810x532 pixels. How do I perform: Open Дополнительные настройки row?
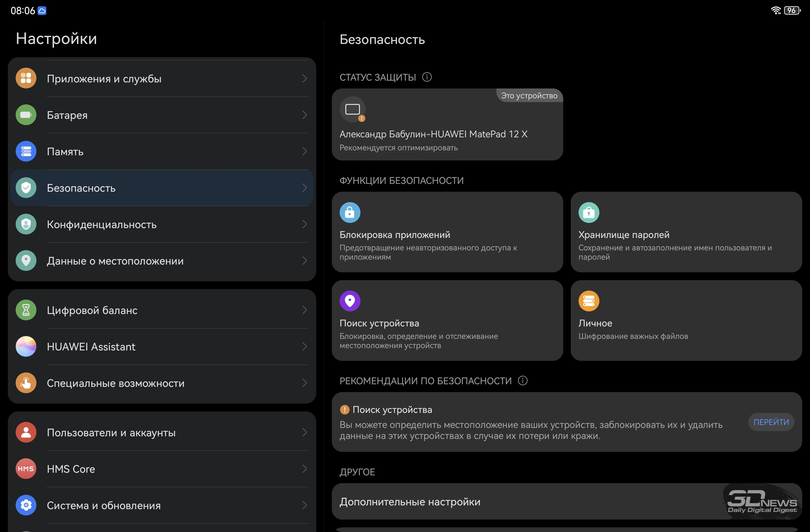tap(567, 502)
